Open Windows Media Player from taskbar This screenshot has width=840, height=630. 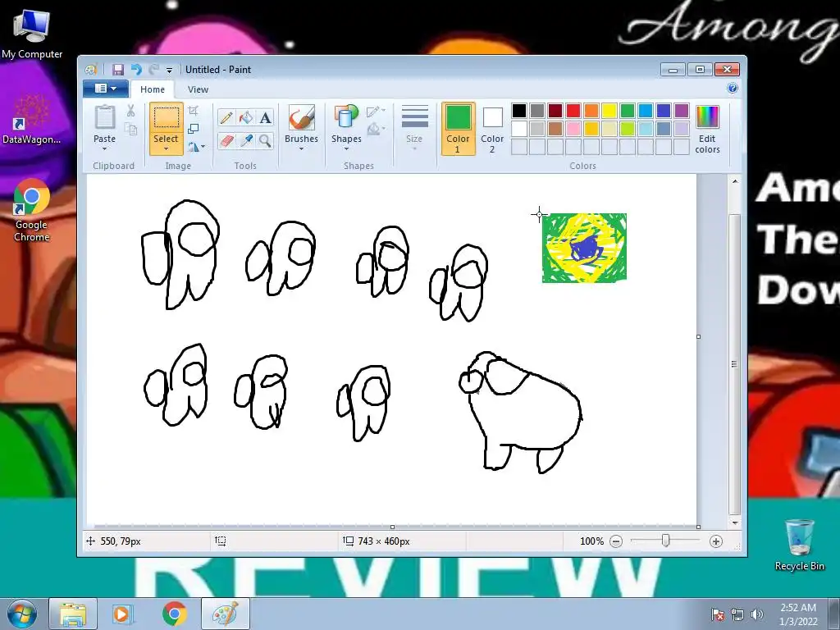(121, 614)
